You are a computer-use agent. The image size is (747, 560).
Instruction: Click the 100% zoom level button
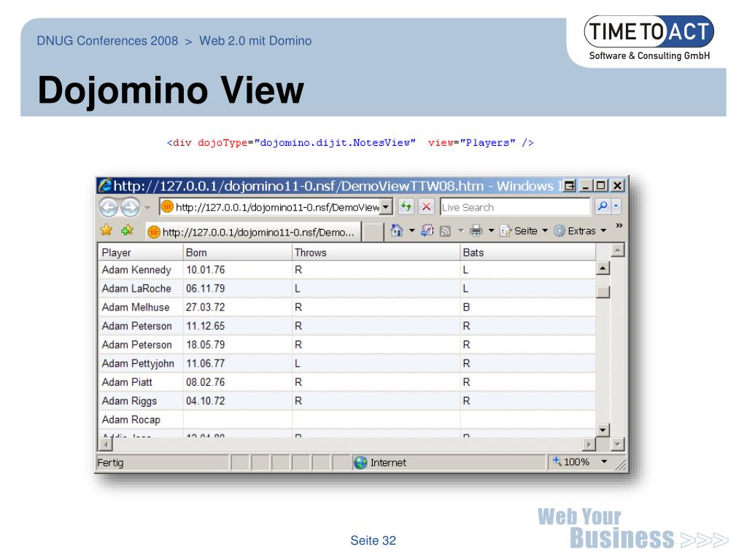point(570,462)
